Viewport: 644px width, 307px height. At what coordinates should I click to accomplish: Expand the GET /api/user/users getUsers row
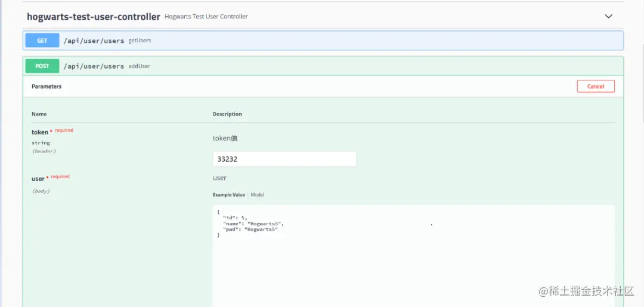pyautogui.click(x=323, y=41)
